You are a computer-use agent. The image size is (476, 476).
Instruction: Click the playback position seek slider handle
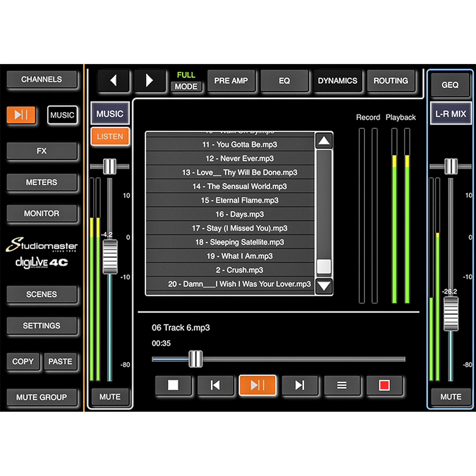click(x=195, y=359)
